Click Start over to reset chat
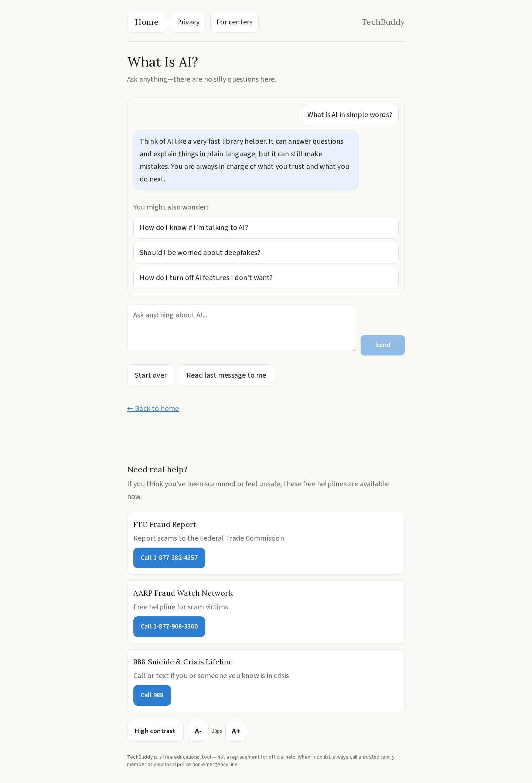The width and height of the screenshot is (532, 783). pyautogui.click(x=151, y=375)
